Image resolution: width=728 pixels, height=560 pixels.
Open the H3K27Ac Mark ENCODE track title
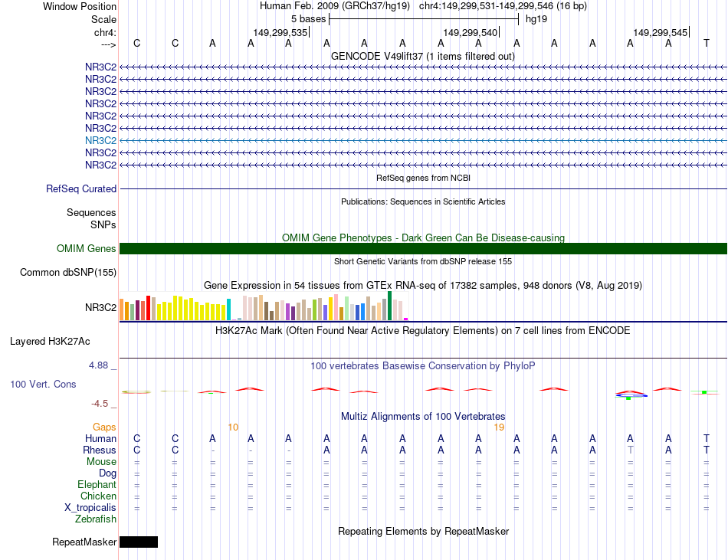coord(423,330)
